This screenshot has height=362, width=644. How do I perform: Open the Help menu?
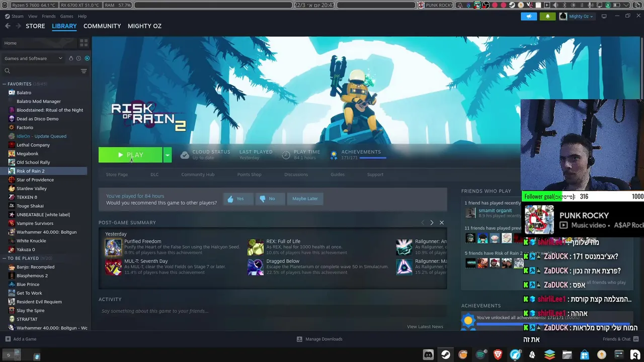point(82,16)
